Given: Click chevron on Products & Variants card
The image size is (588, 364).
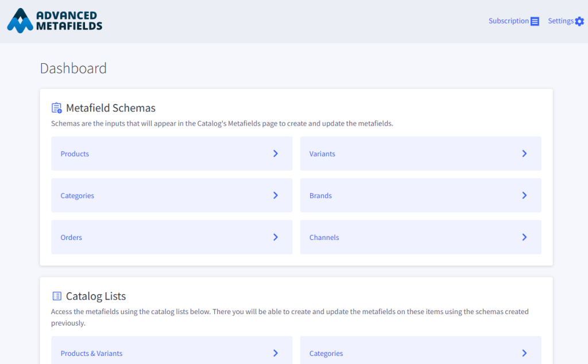Looking at the screenshot, I should pyautogui.click(x=276, y=353).
